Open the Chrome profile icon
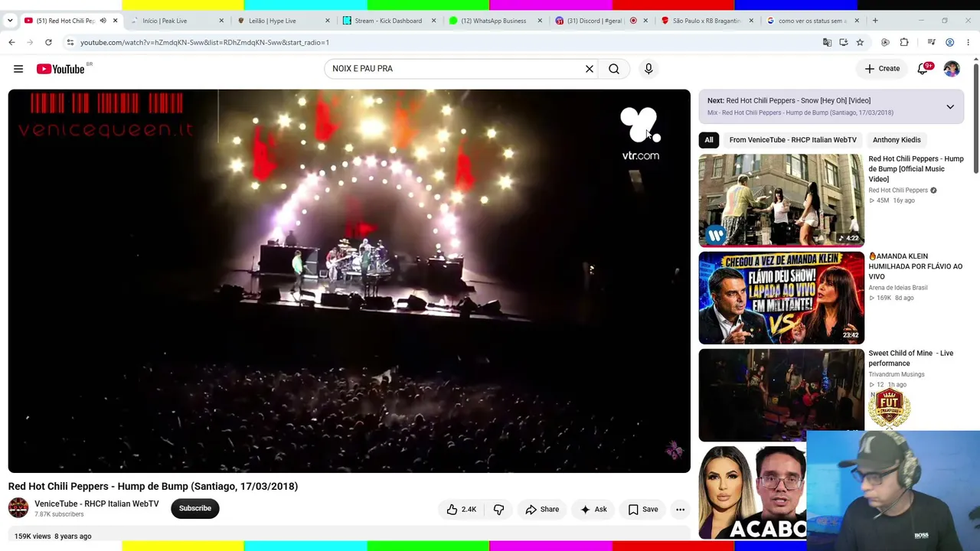980x551 pixels. [949, 42]
